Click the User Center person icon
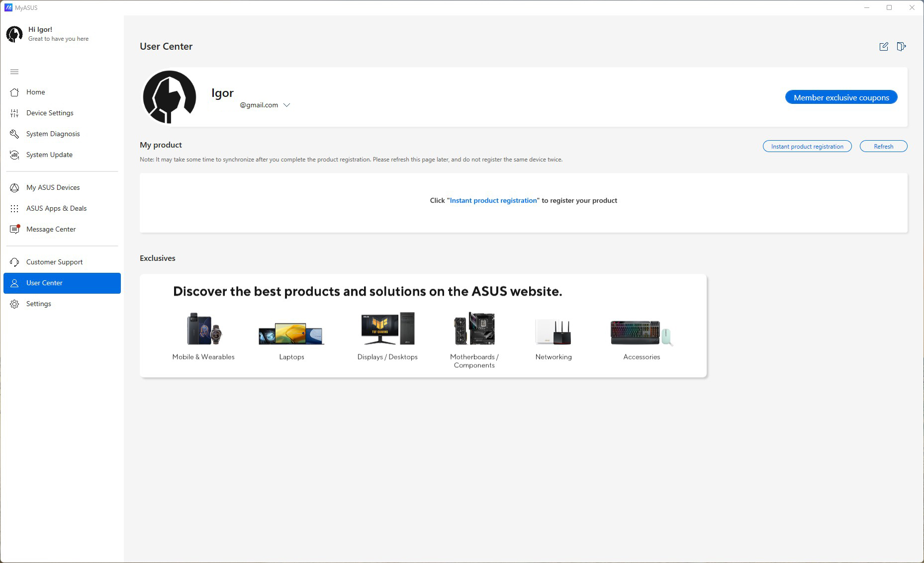Screen dimensions: 924x563 tap(14, 283)
